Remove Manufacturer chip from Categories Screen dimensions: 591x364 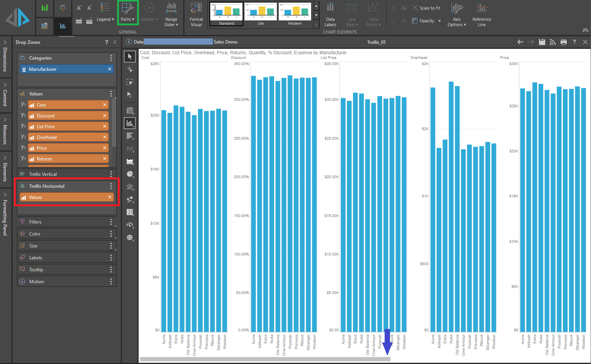point(110,69)
